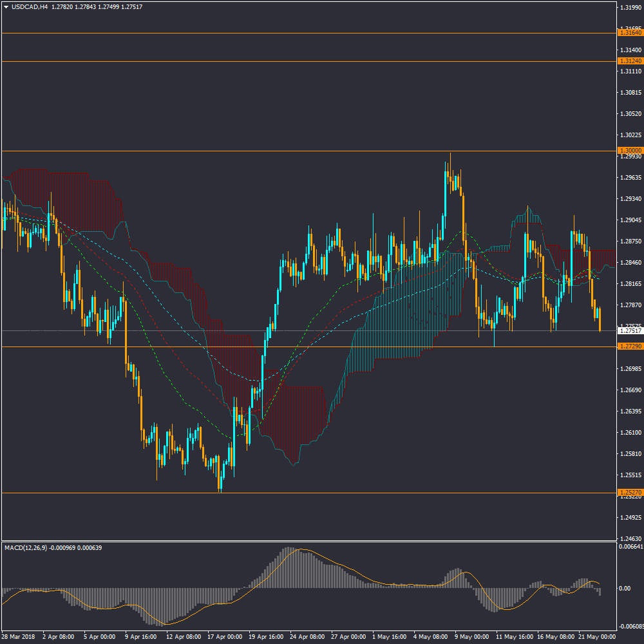Select the 1.31640 orange price tag

pos(629,32)
